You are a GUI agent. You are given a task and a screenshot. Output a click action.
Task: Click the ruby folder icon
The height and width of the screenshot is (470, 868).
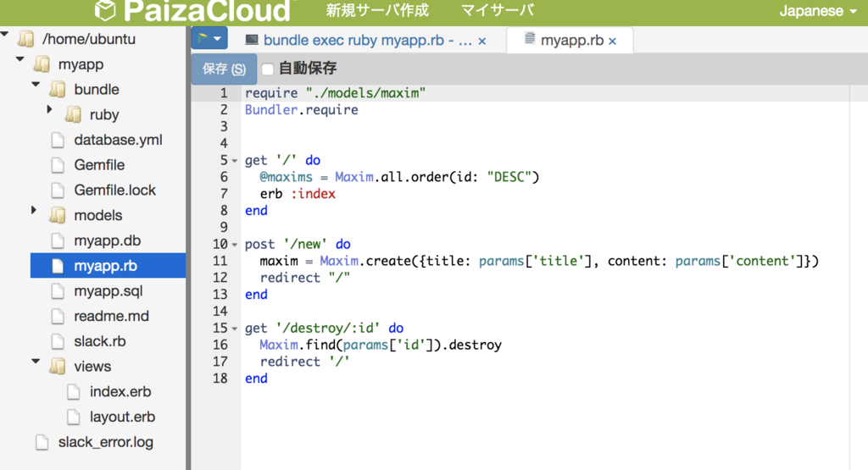pos(73,115)
